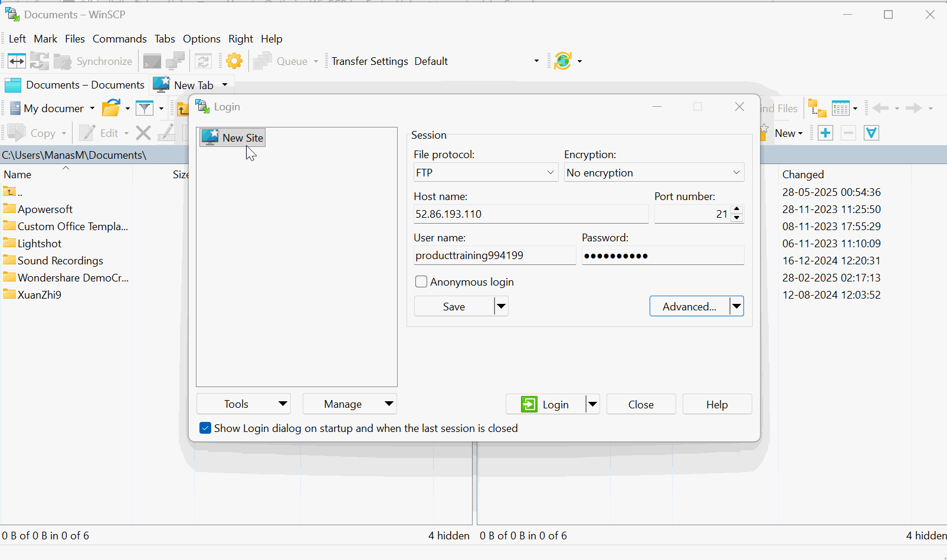Toggle the folder tree view icon
The width and height of the screenshot is (947, 560).
click(x=817, y=109)
